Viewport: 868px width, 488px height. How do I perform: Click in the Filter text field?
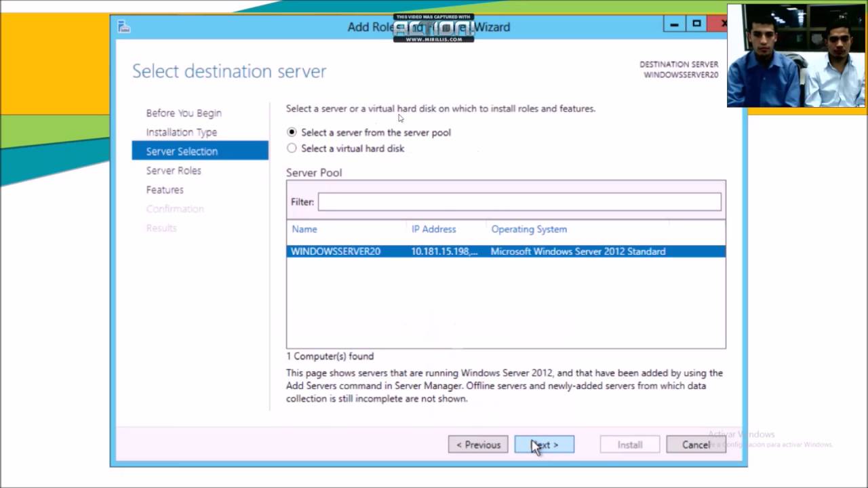(x=519, y=201)
